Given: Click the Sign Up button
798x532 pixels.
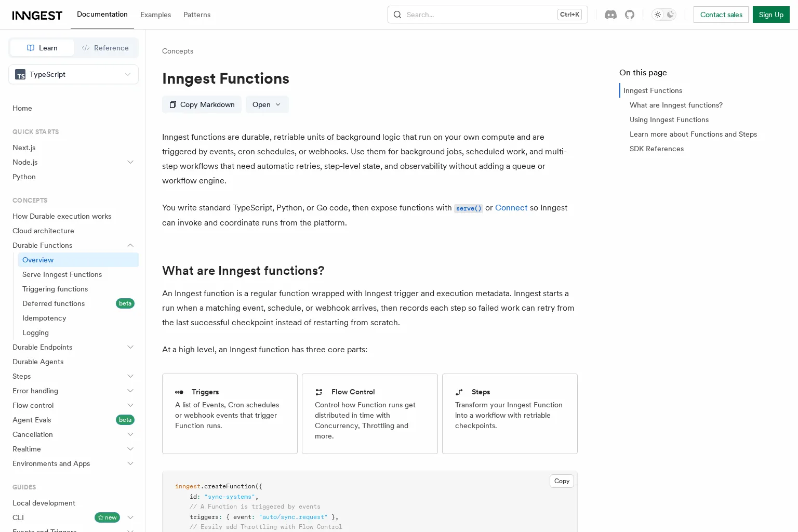Looking at the screenshot, I should pyautogui.click(x=771, y=15).
